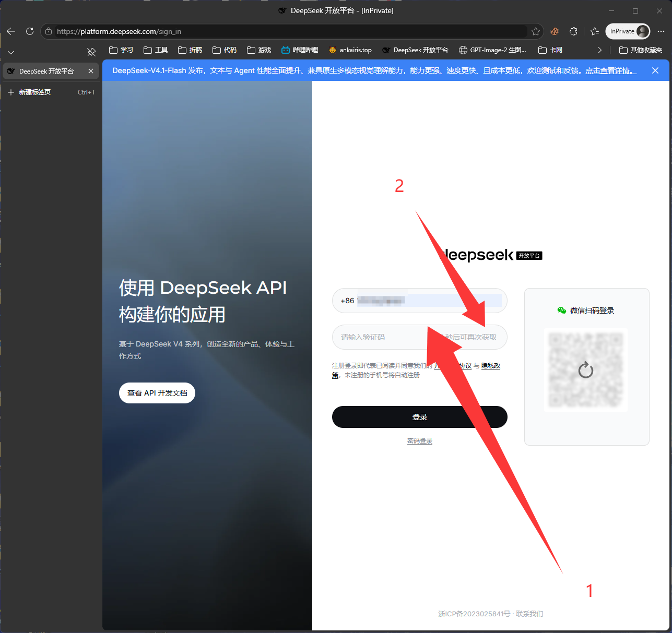Bookmark this page with the star icon

pos(536,31)
